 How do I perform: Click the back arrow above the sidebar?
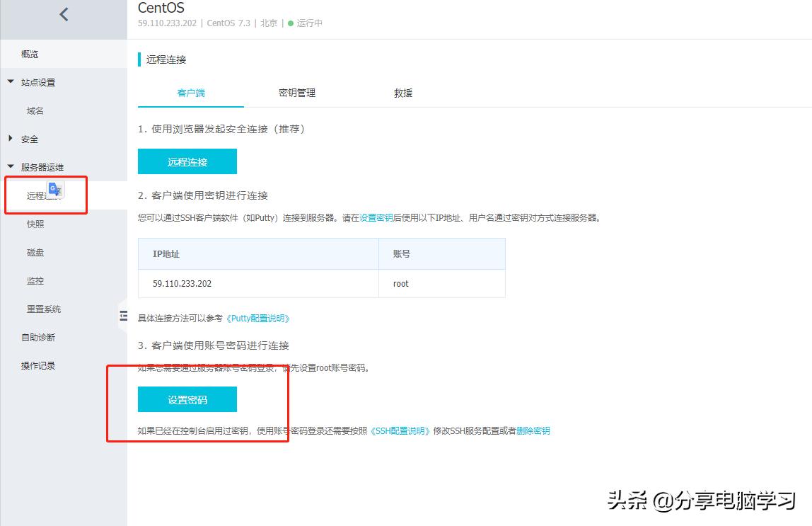(63, 14)
